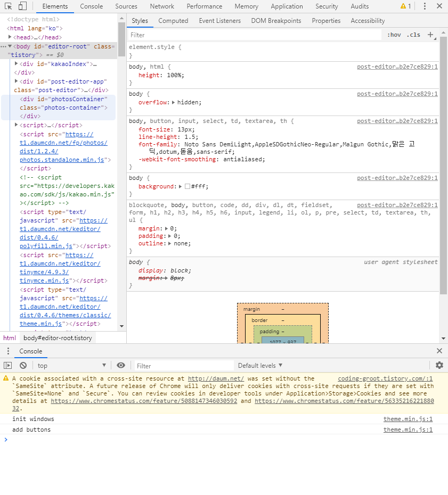Expand the padding 0 shorthand property
The height and width of the screenshot is (495, 448).
[x=169, y=236]
